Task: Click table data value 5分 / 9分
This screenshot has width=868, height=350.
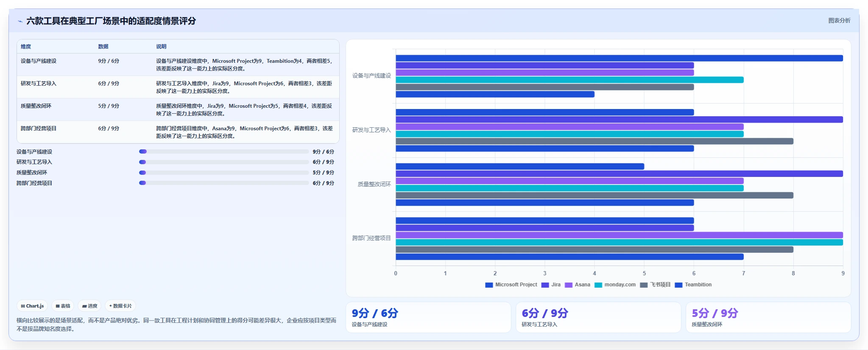Action: tap(109, 106)
